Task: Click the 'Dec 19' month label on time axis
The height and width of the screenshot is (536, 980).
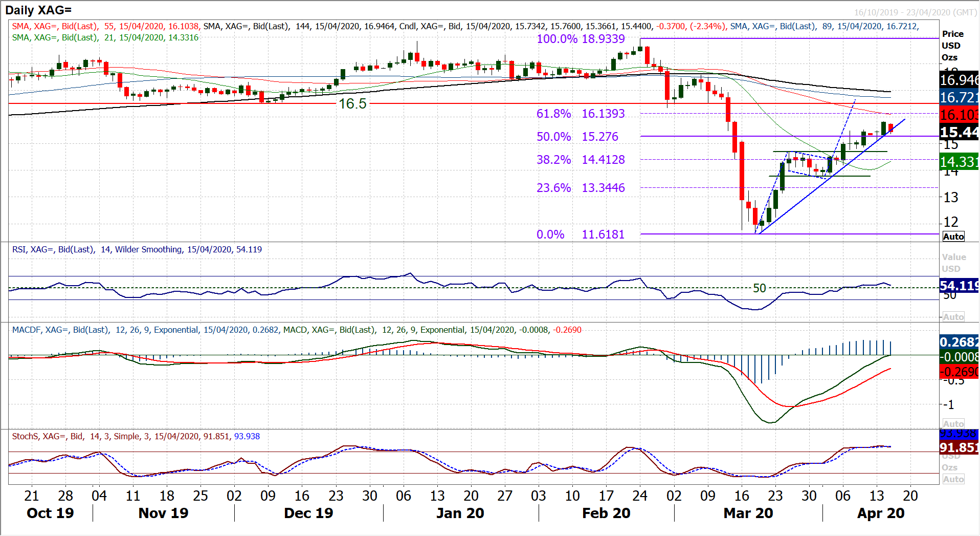Action: pyautogui.click(x=308, y=513)
